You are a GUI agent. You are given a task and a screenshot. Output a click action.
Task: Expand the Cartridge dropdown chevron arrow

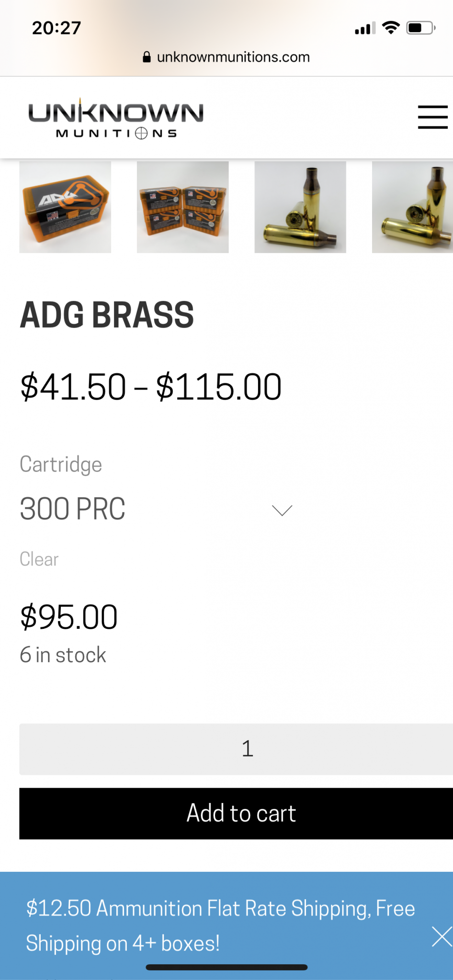282,510
